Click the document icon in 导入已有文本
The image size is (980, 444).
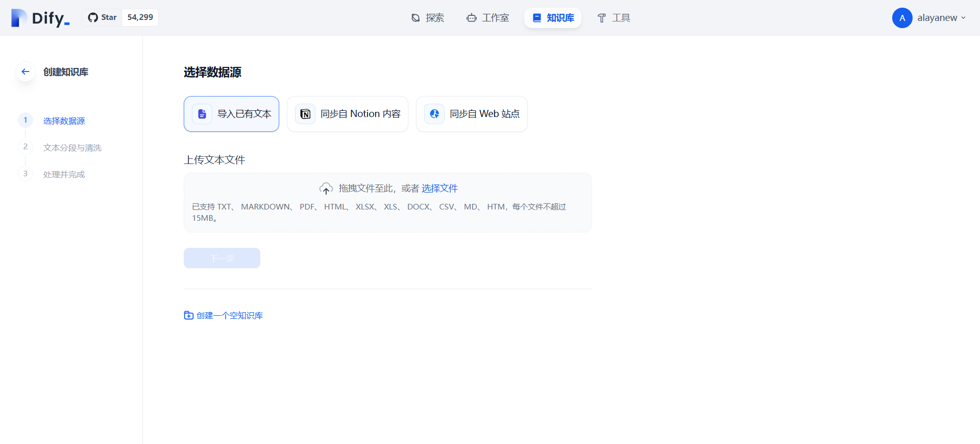pos(202,114)
